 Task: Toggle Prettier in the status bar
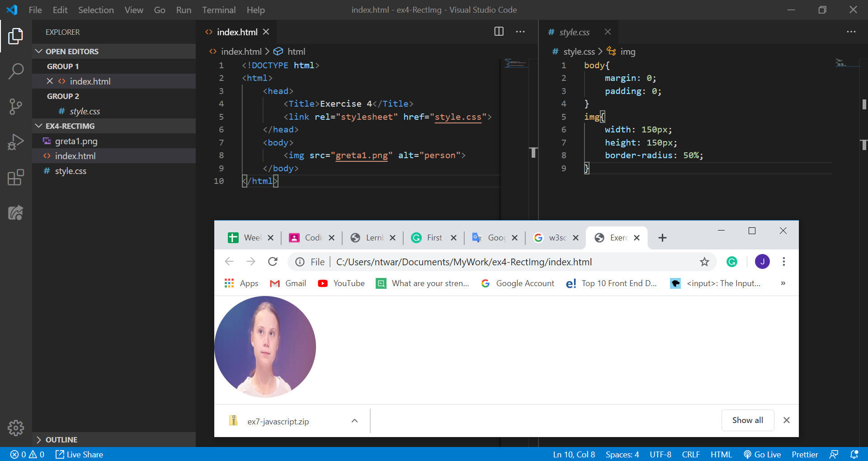pyautogui.click(x=804, y=454)
